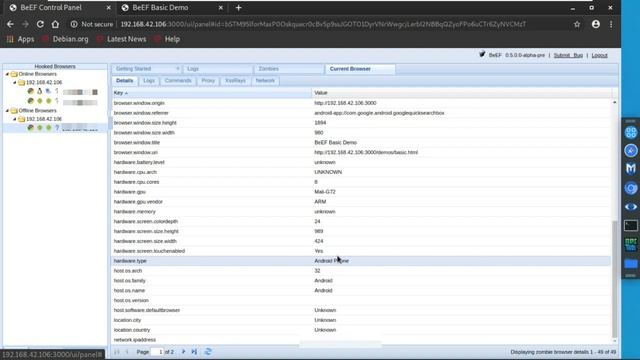The height and width of the screenshot is (360, 640).
Task: Click the browser address bar URL
Action: coord(323,24)
